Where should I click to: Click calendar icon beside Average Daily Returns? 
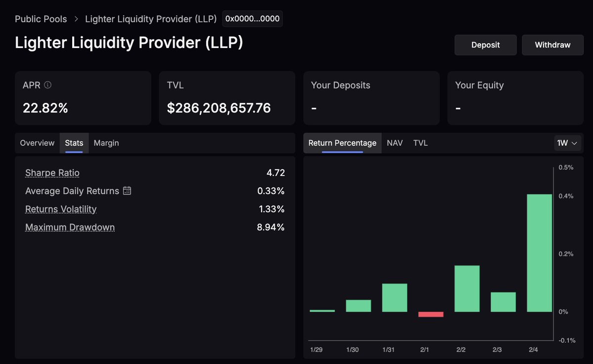tap(127, 191)
